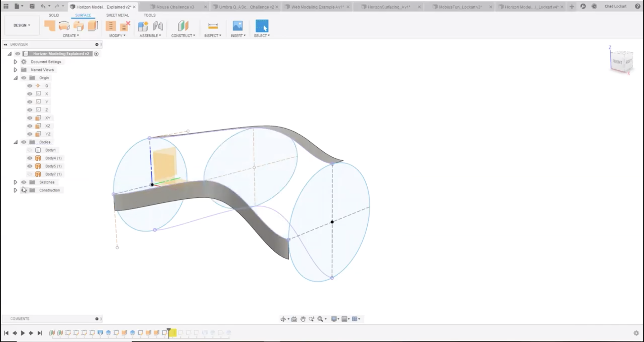Expand the Construction folder arrow
Screen dimensions: 644x342
tap(15, 190)
